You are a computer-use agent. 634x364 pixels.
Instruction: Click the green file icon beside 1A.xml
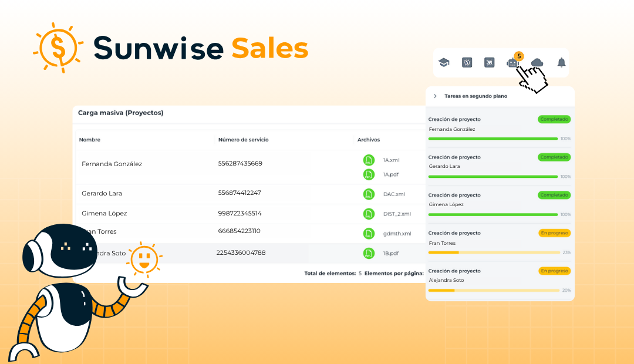(x=369, y=160)
